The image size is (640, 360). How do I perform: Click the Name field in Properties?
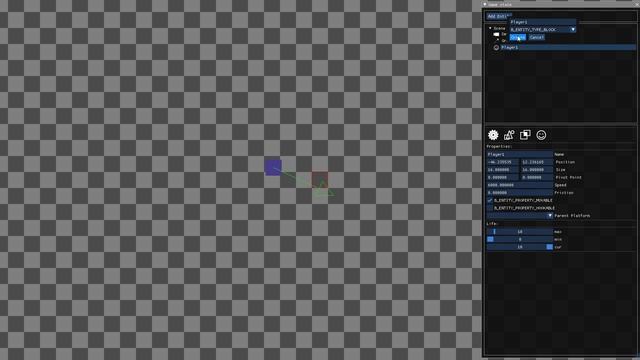click(520, 154)
